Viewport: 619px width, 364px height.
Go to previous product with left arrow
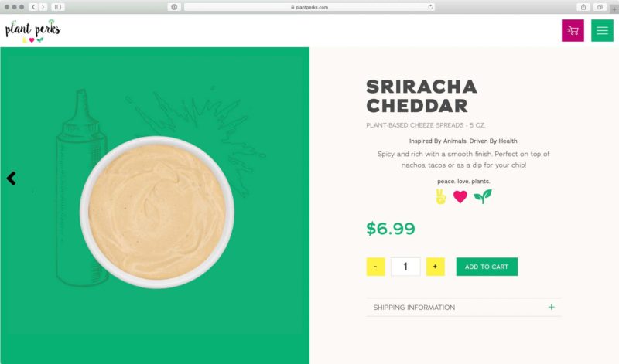coord(12,179)
